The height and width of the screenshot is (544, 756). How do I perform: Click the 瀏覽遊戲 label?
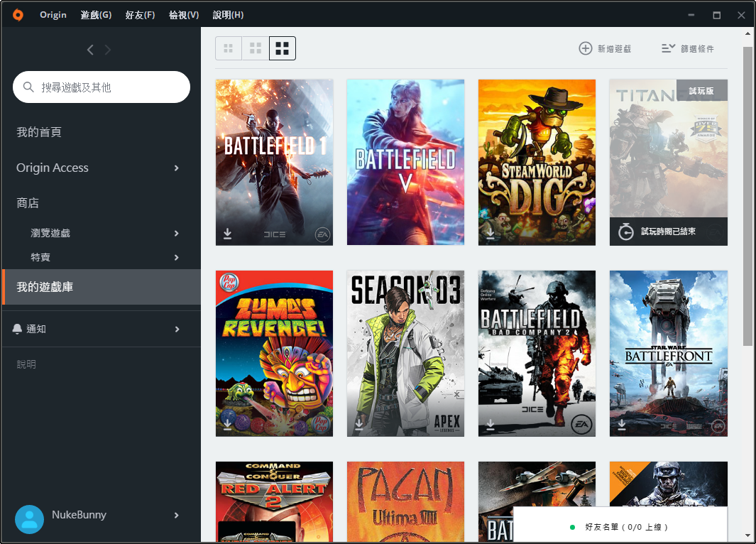50,233
